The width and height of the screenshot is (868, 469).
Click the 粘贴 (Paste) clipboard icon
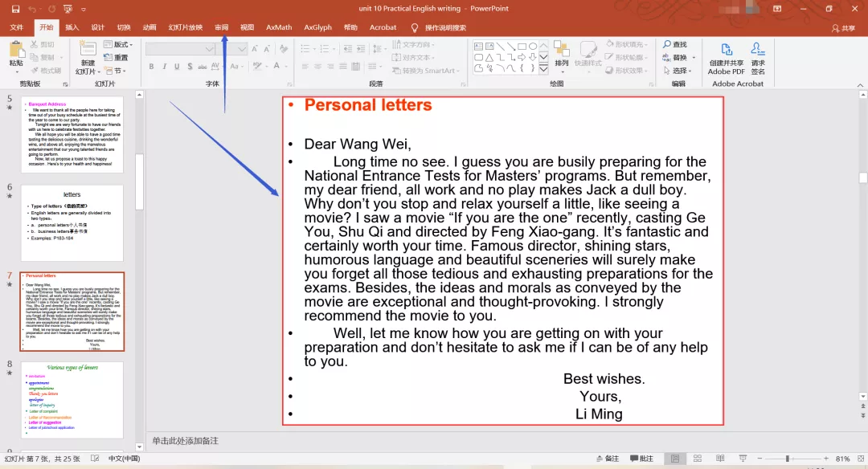17,51
